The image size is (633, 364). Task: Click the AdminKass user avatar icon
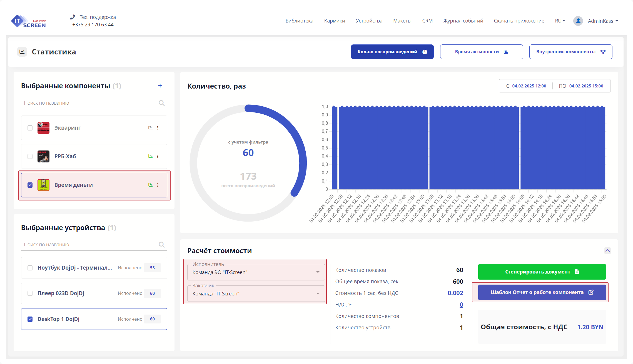[578, 21]
